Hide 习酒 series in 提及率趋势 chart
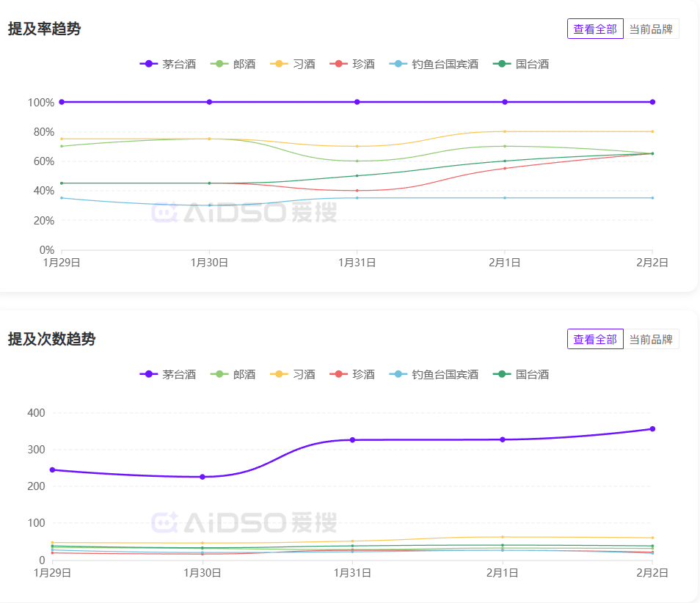Screen dimensions: 700x603 pos(294,64)
